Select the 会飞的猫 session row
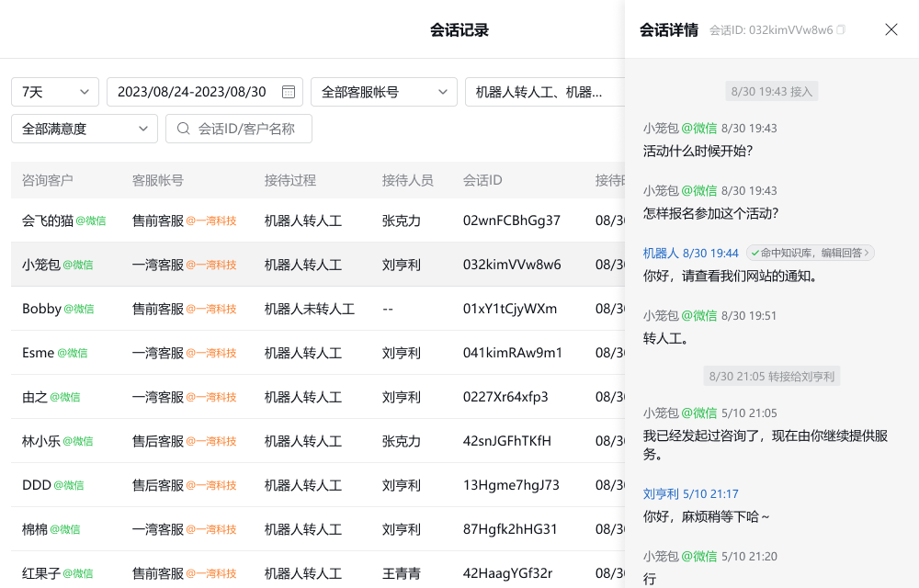Viewport: 919px width, 588px height. click(x=46, y=220)
